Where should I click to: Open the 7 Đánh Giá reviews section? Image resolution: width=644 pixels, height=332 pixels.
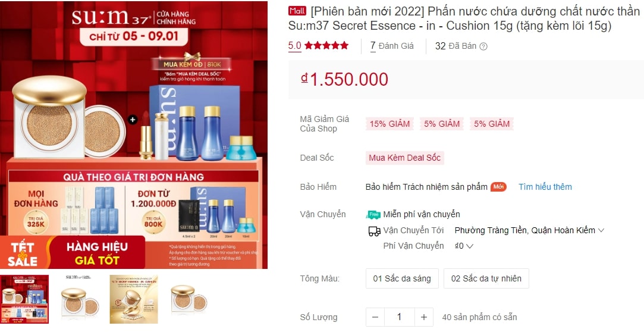point(392,46)
